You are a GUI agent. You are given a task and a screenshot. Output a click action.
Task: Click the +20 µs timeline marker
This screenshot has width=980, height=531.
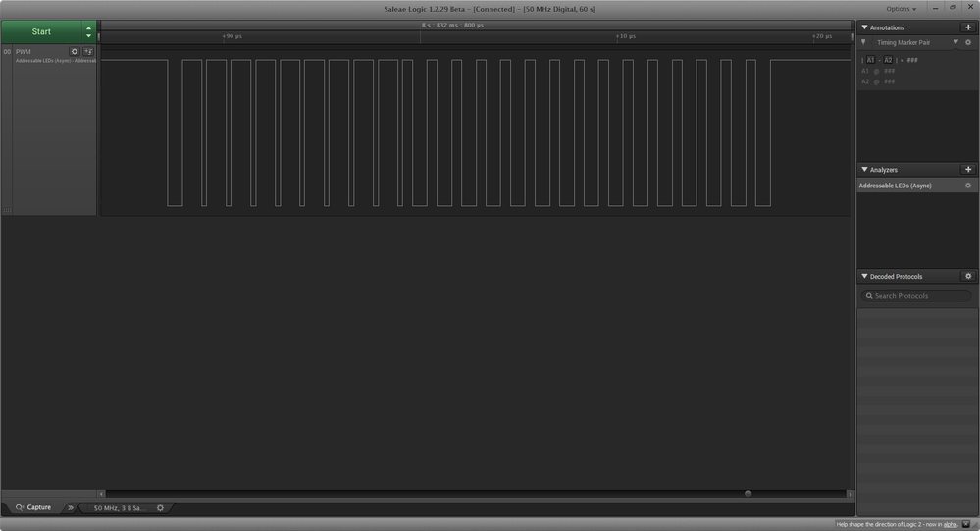click(x=822, y=36)
